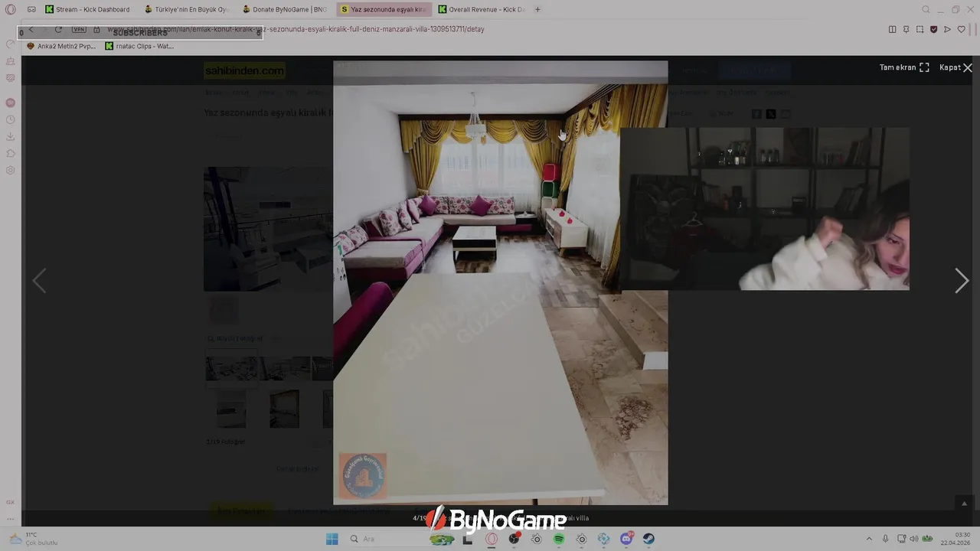
Task: Close the photo viewer with Kapat
Action: click(955, 67)
